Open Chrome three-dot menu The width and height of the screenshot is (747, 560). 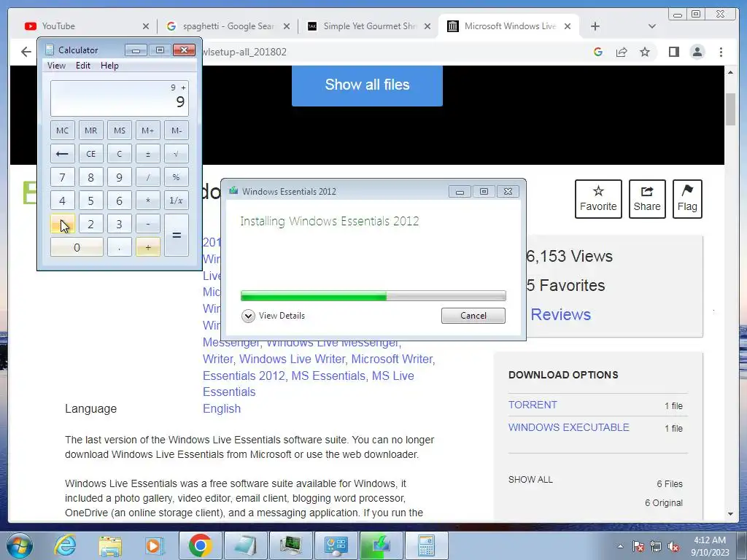[721, 52]
